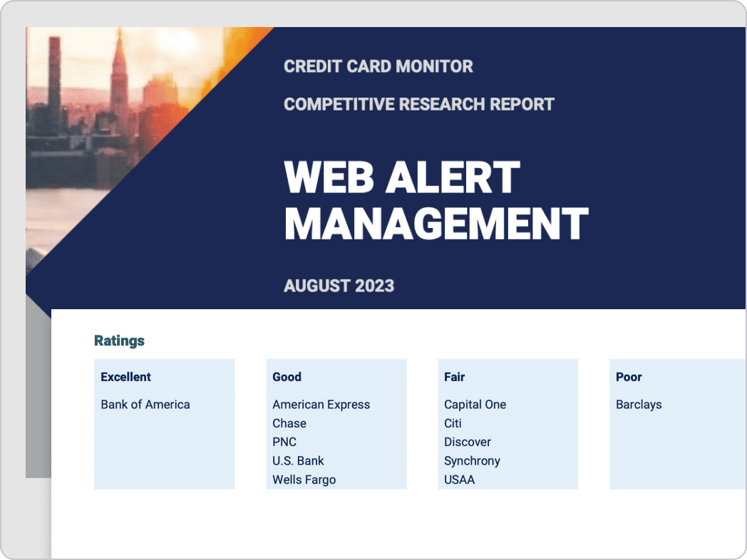
Task: Select the 'U.S. Bank' entry
Action: pos(298,461)
